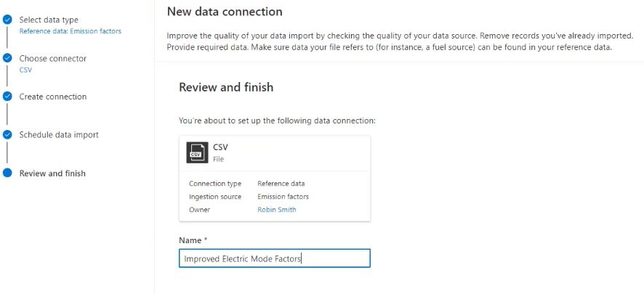
Task: Return to the Create connection step
Action: point(52,97)
